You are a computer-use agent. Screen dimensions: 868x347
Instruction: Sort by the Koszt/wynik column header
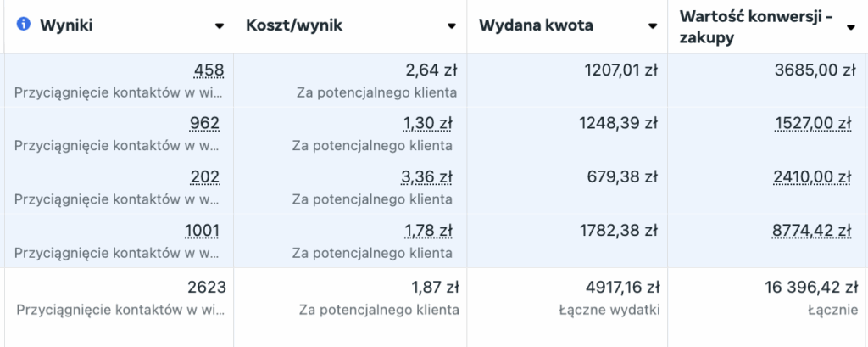[294, 25]
